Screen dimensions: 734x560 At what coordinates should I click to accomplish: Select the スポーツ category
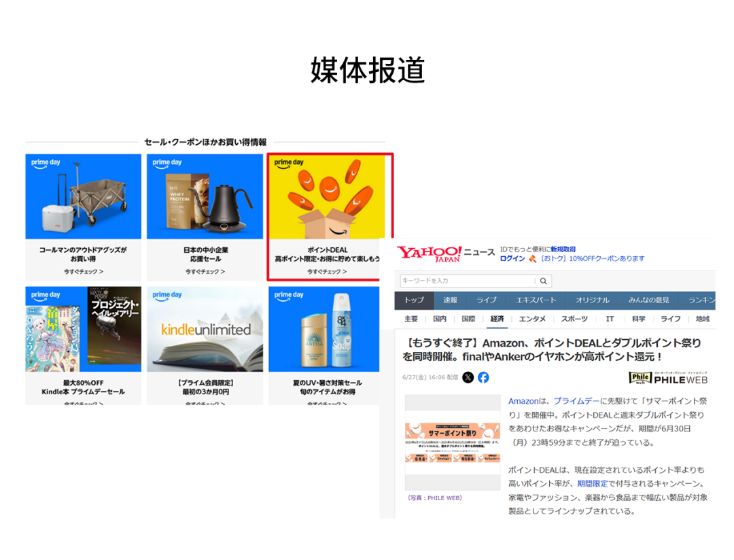pos(574,319)
